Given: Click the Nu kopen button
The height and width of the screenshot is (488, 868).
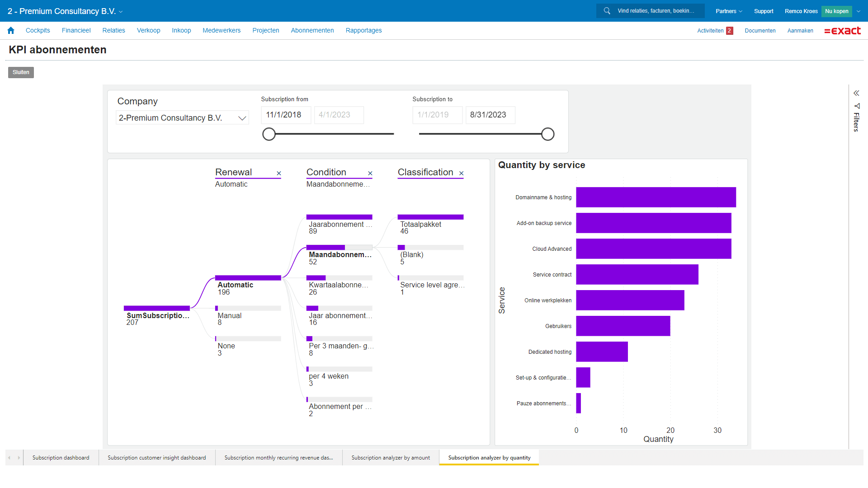Looking at the screenshot, I should point(836,11).
